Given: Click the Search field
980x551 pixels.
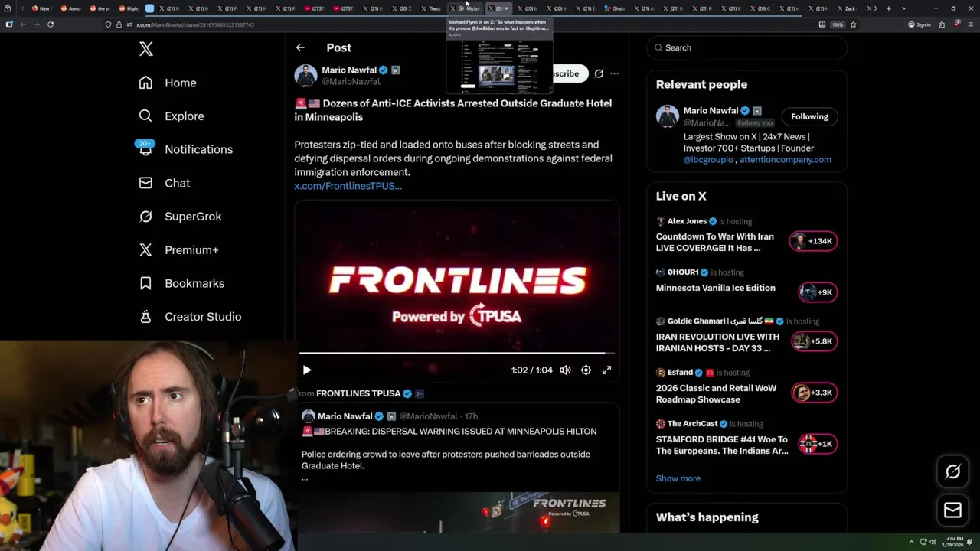Looking at the screenshot, I should coord(746,47).
